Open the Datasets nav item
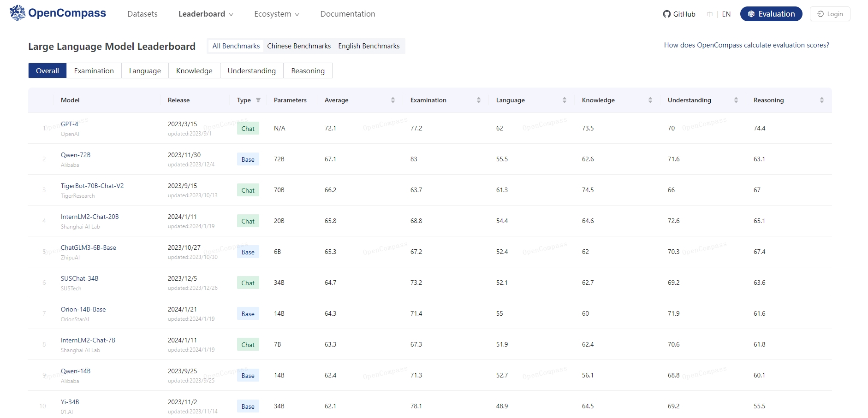 point(143,14)
